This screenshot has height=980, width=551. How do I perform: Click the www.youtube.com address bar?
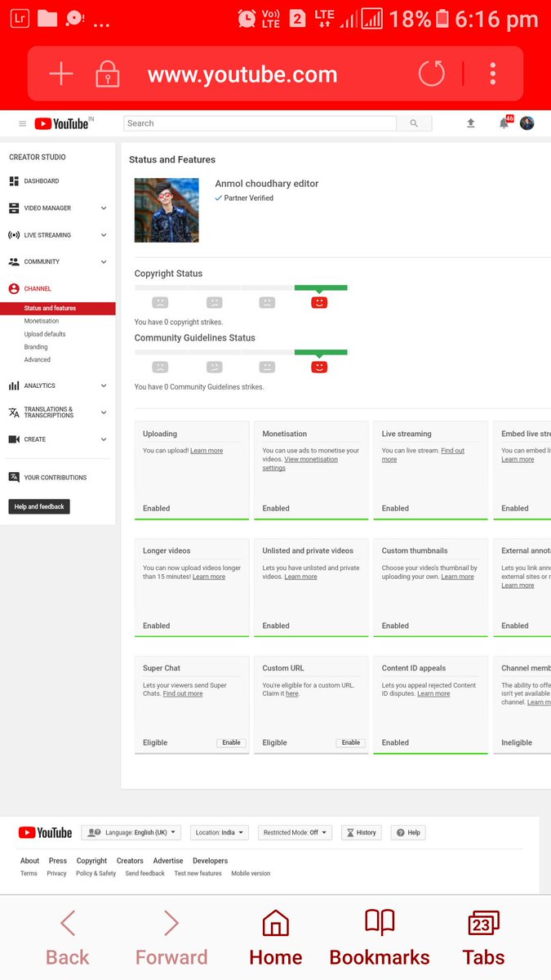242,74
